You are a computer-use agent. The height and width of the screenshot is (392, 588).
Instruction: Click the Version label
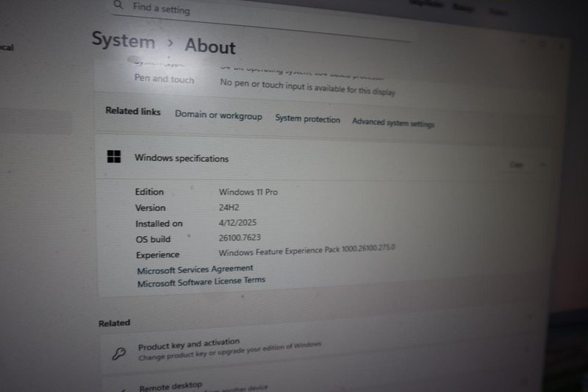[x=151, y=208]
